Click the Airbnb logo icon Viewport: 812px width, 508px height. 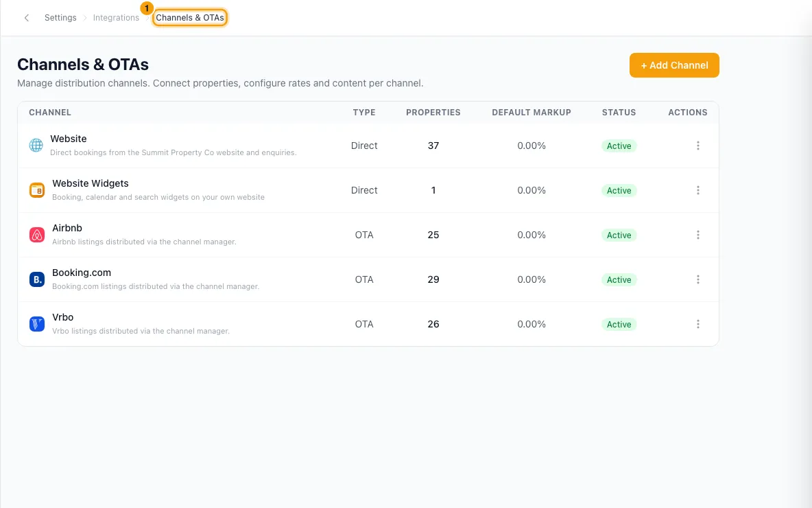37,235
